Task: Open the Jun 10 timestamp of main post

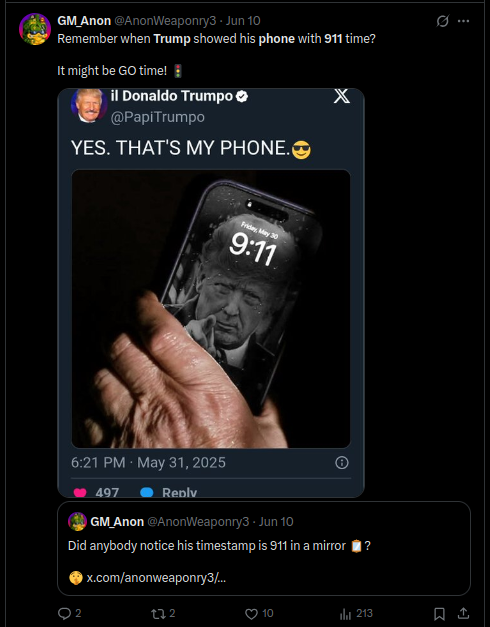Action: tap(243, 21)
